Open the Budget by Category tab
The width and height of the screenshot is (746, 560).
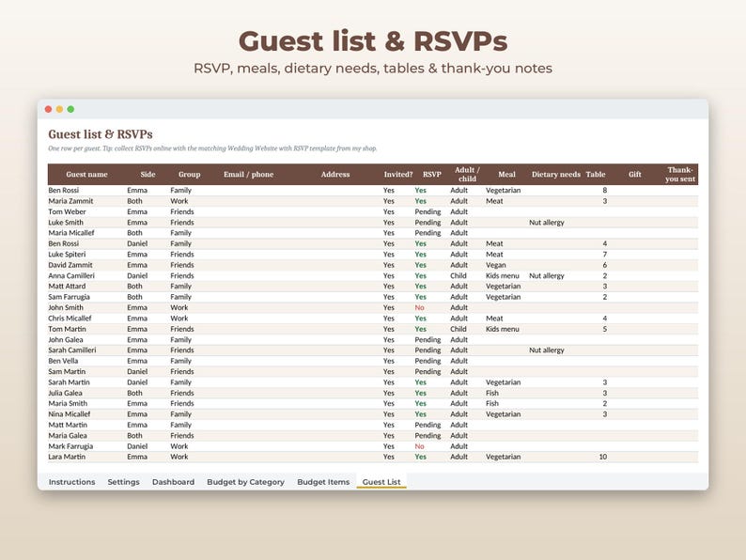(245, 482)
